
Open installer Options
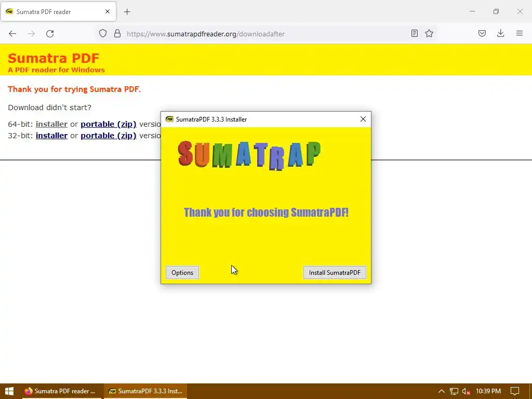182,272
